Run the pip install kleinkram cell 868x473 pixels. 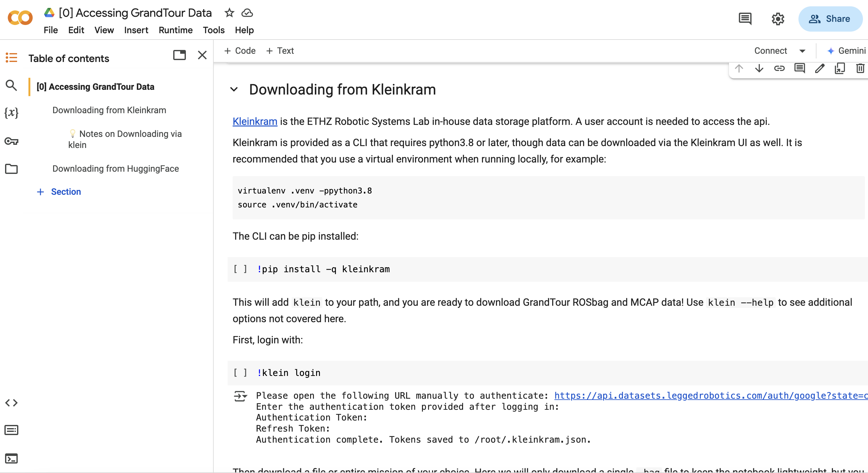[240, 269]
